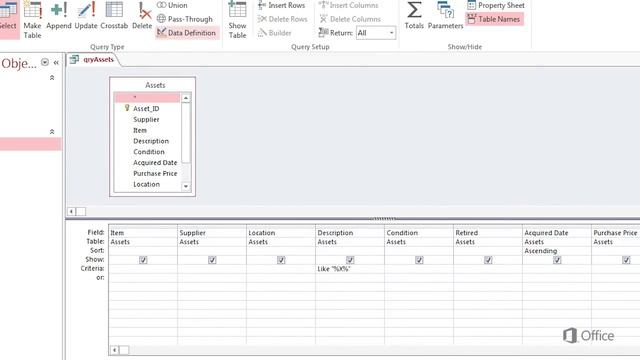Uncheck Show for Condition column
Viewport: 640px width, 360px height.
pos(419,260)
